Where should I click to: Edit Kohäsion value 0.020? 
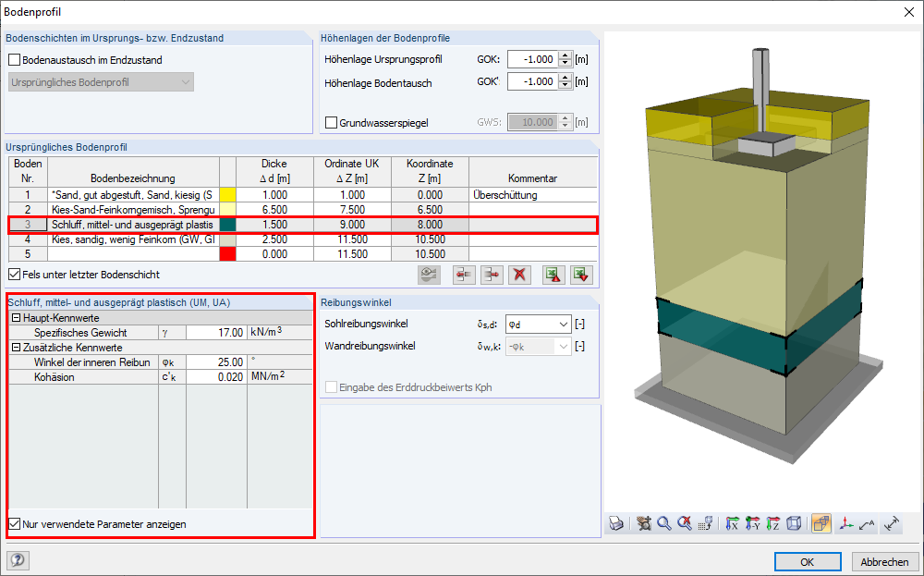(215, 376)
